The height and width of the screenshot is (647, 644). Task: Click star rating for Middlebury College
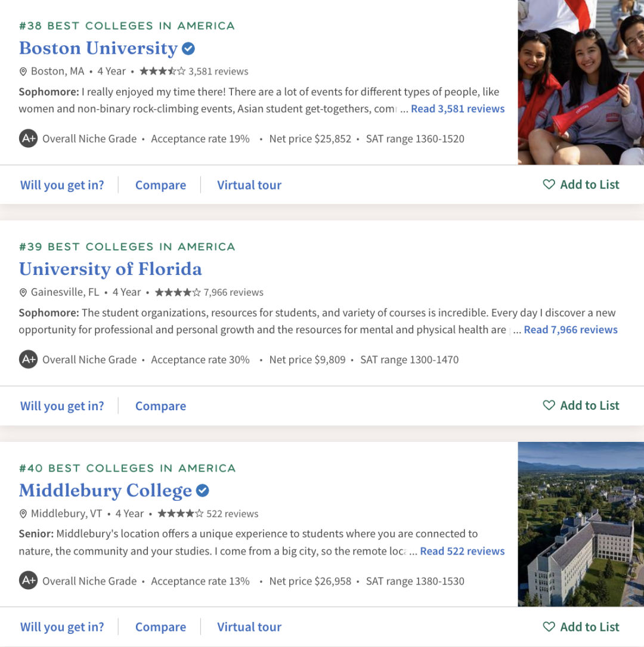(x=181, y=513)
